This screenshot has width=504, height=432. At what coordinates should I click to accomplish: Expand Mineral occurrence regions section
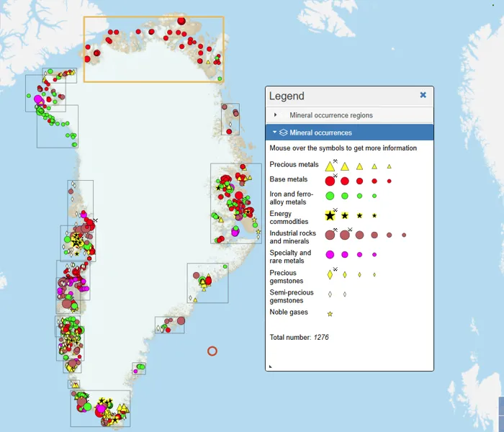[276, 115]
